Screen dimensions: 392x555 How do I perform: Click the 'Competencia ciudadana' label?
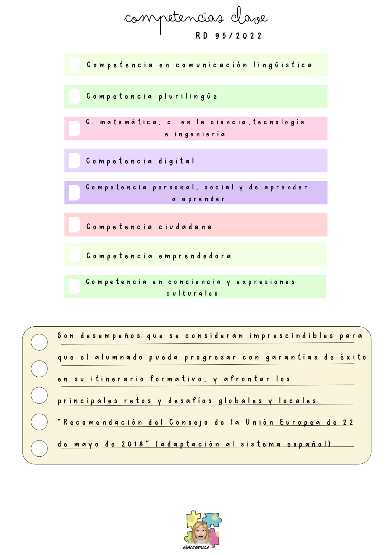click(x=149, y=227)
